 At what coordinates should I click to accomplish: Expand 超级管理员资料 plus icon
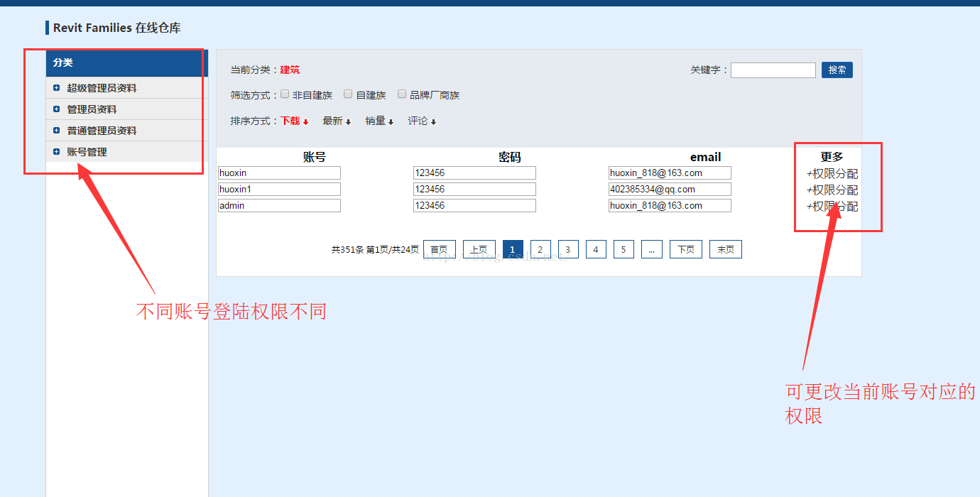57,88
